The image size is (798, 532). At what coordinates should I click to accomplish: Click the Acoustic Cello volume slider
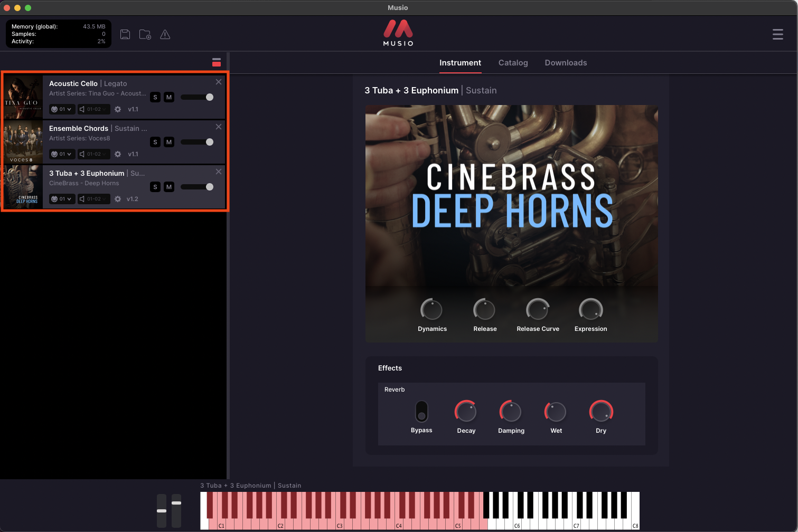pyautogui.click(x=197, y=97)
